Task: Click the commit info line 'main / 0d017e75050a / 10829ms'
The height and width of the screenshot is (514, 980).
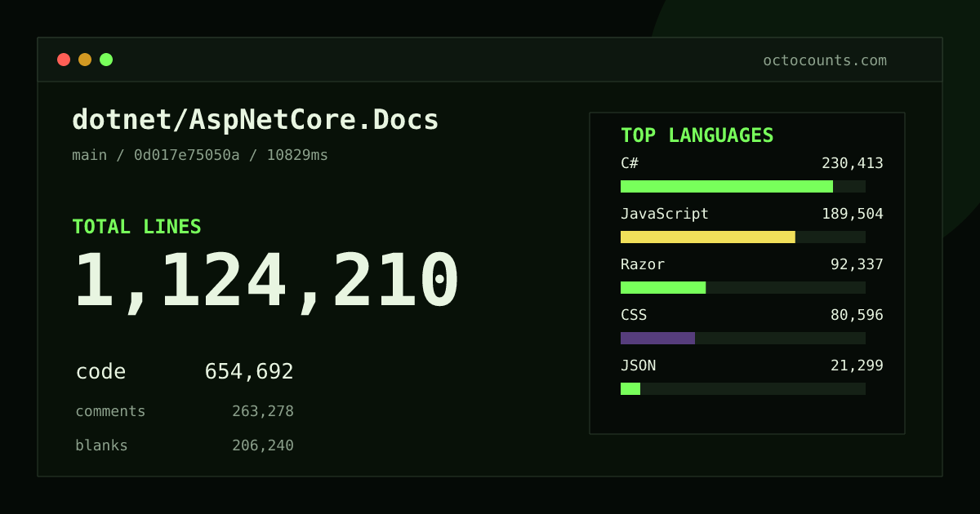Action: point(200,155)
